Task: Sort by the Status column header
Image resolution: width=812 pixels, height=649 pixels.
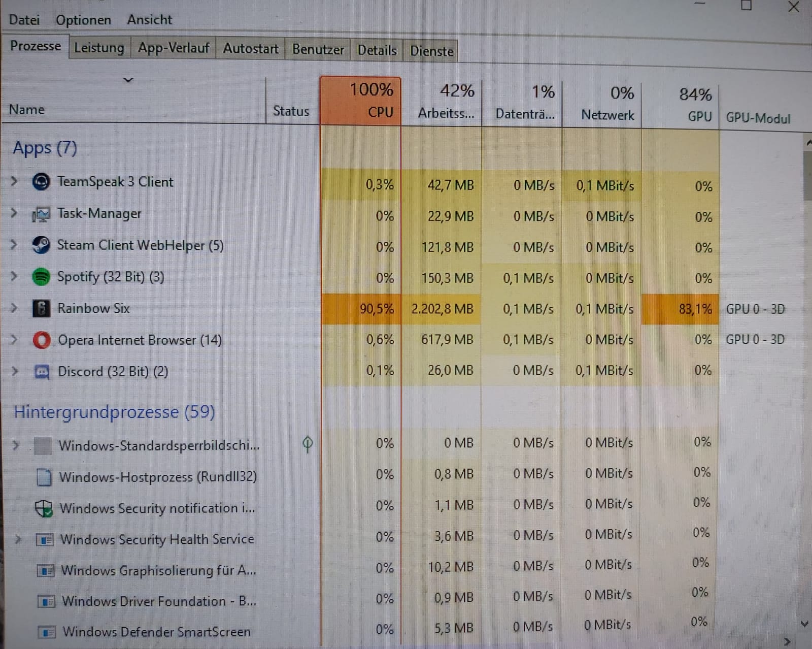Action: [291, 111]
